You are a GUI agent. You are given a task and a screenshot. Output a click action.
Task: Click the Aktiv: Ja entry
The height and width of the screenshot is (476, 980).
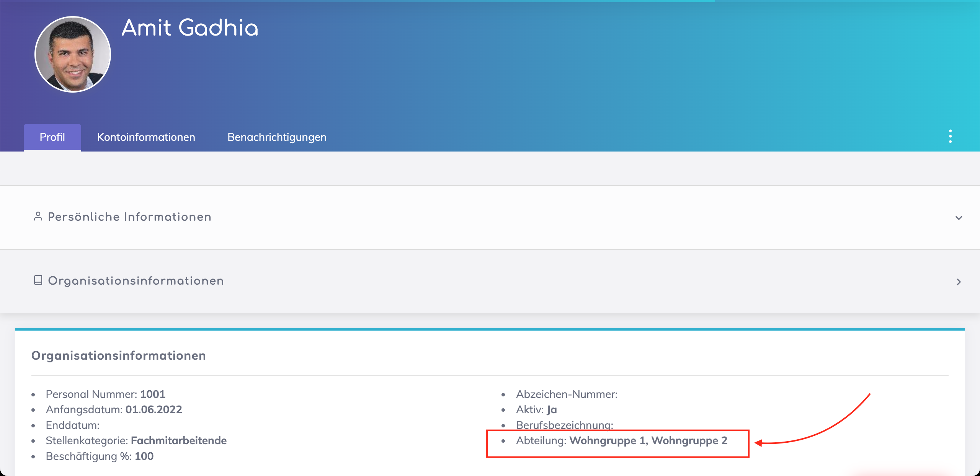click(x=536, y=409)
